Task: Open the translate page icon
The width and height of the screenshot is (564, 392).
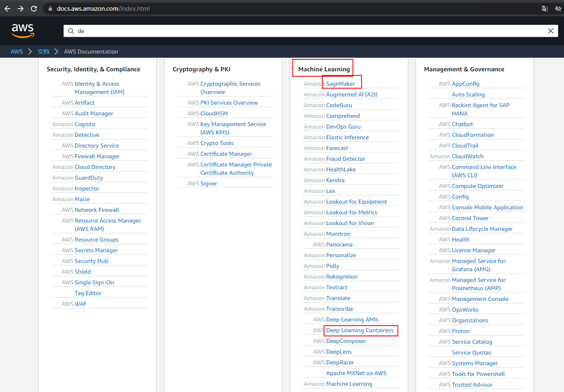Action: (545, 8)
